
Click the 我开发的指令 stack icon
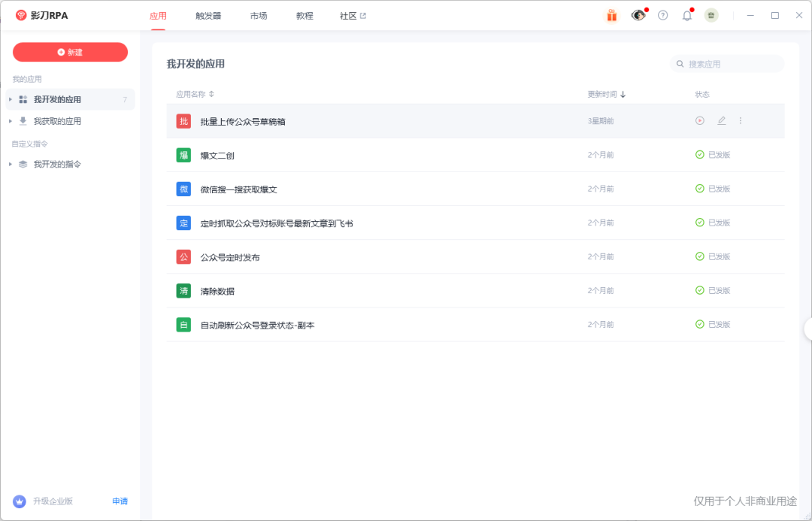[x=23, y=164]
